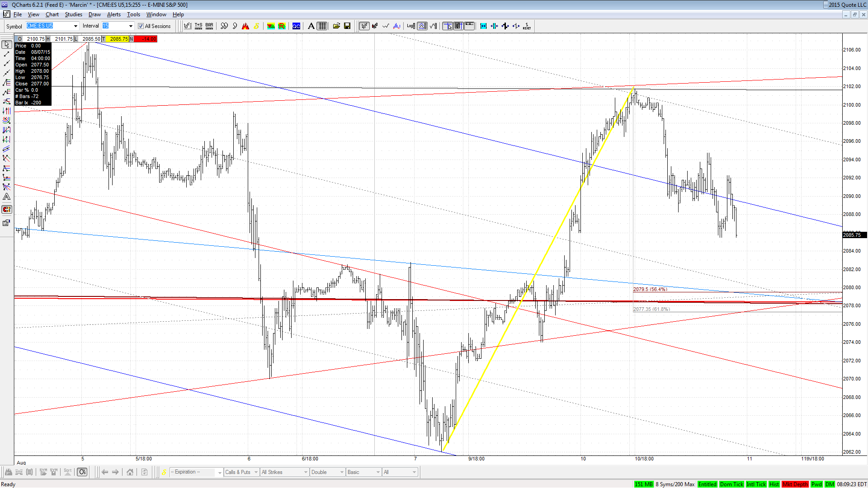Viewport: 868px width, 488px height.
Task: Select the Fibonacci arcs drawing tool
Action: (x=7, y=120)
